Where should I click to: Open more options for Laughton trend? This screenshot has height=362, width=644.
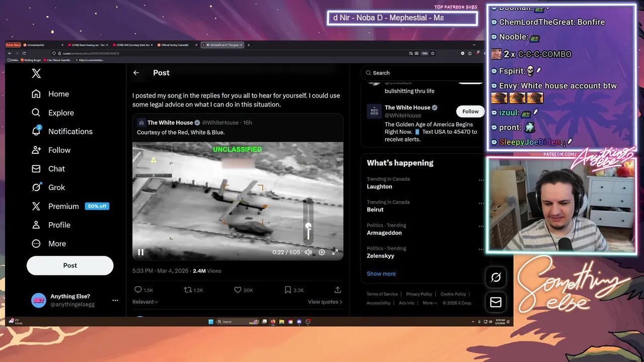click(481, 180)
